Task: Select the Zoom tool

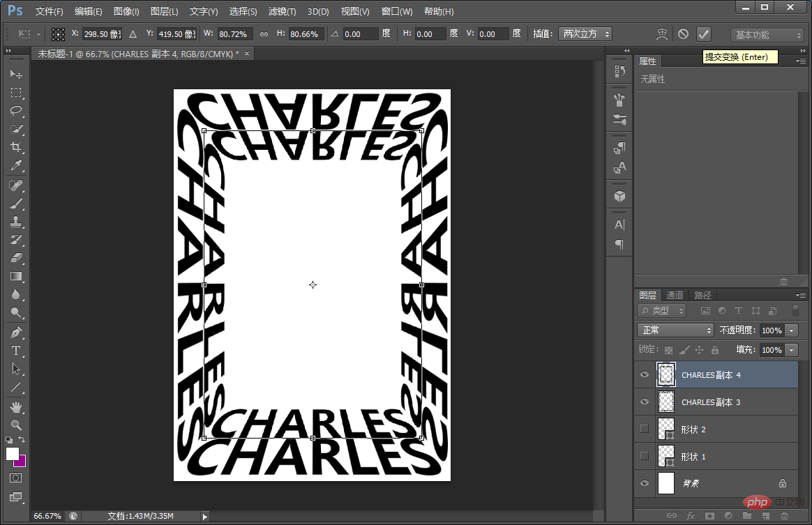Action: coord(16,425)
